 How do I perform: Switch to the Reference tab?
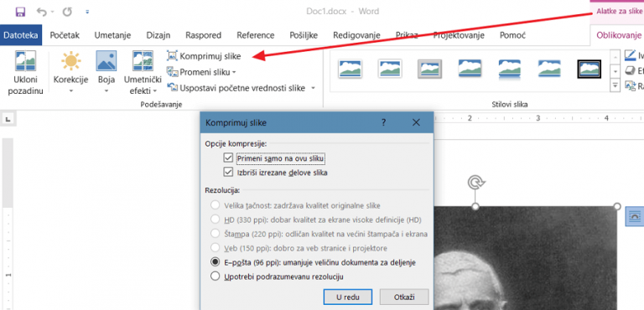pyautogui.click(x=256, y=35)
